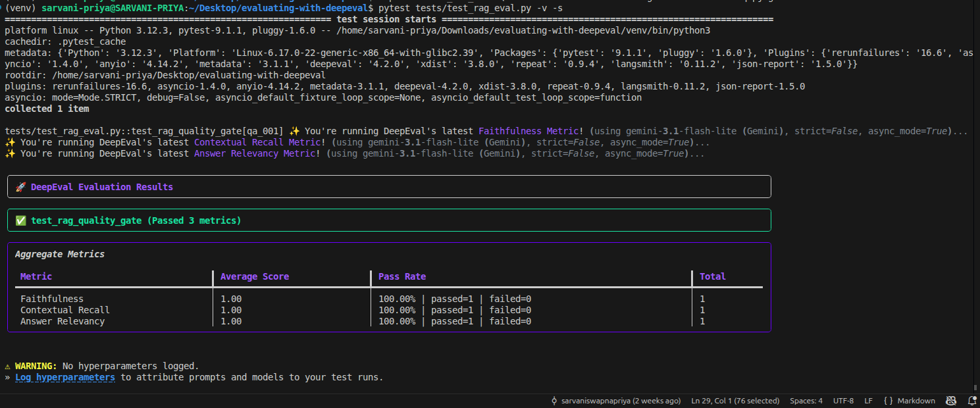Click the Metric column header
This screenshot has height=408, width=980.
pos(36,276)
